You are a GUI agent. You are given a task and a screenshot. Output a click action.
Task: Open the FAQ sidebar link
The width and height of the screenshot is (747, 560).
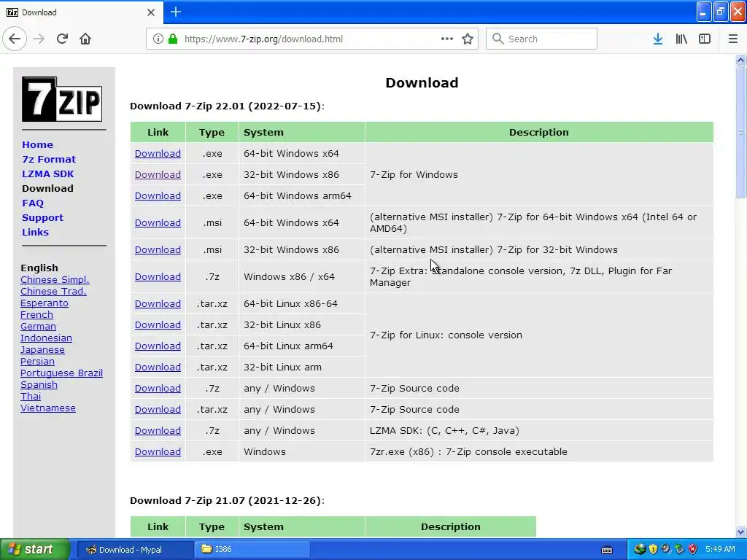click(x=33, y=203)
